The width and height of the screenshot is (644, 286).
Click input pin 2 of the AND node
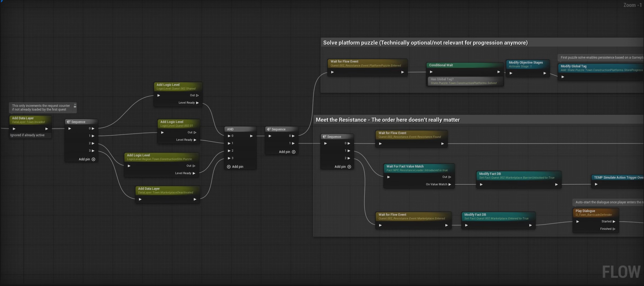click(229, 151)
